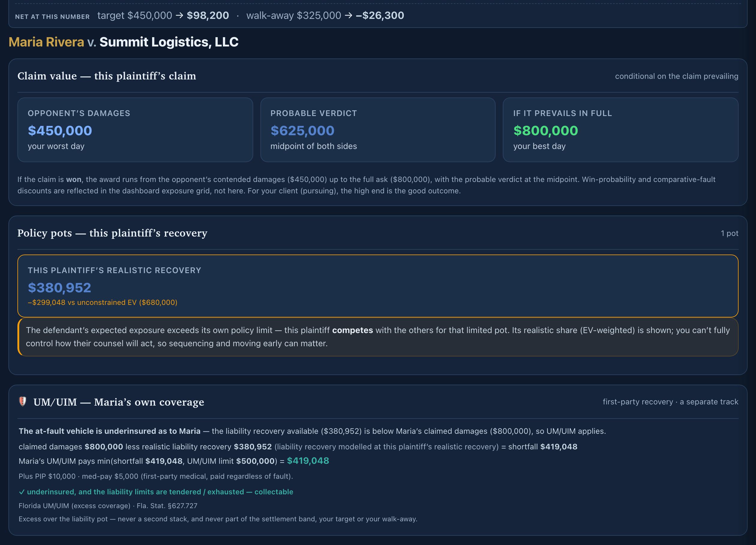Screen dimensions: 756x545
Task: Click the 'NET AT THIS NUMBER' label
Action: click(52, 17)
